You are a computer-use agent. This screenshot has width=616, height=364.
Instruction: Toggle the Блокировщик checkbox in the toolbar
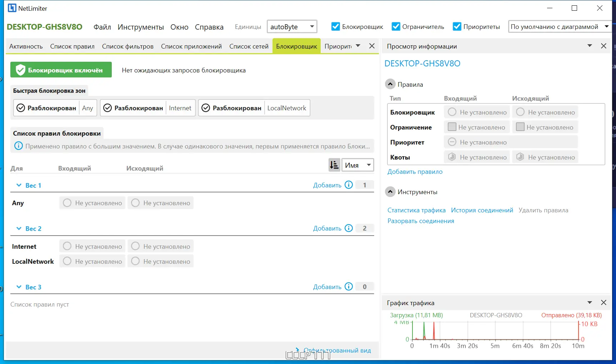tap(336, 26)
